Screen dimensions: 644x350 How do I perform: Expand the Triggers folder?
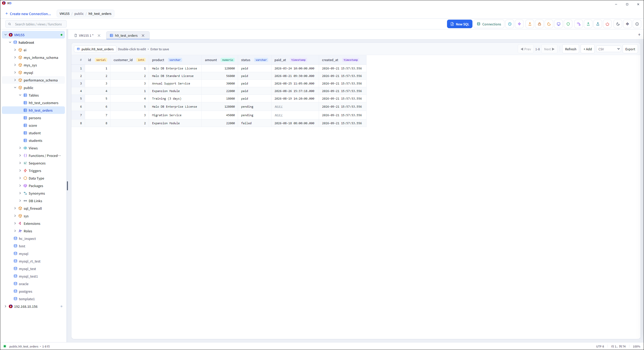(20, 171)
